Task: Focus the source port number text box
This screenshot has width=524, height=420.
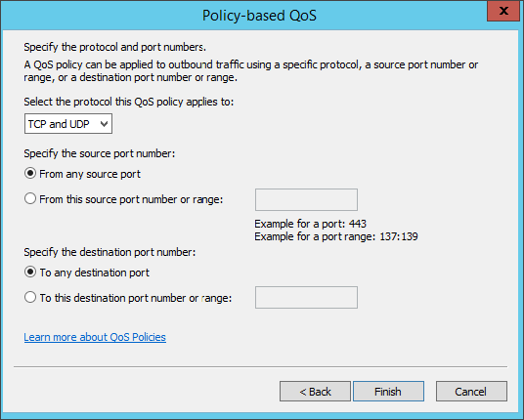Action: click(x=306, y=199)
